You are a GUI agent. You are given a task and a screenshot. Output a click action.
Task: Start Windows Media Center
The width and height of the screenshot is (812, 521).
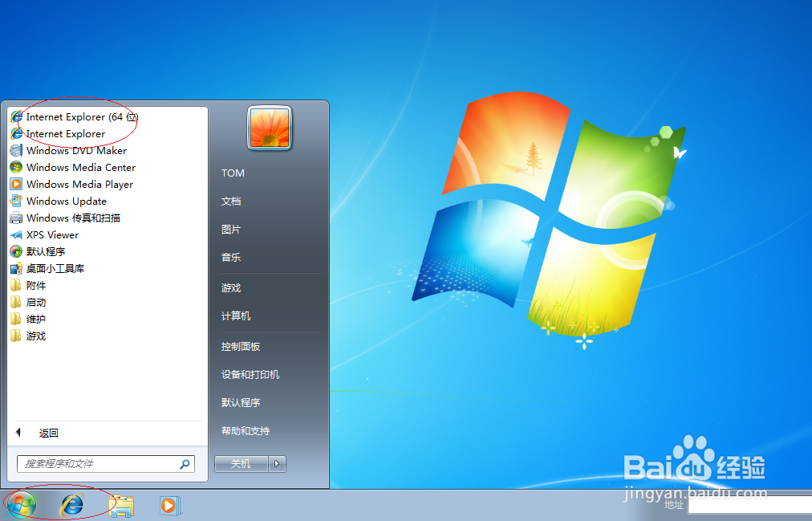coord(79,167)
